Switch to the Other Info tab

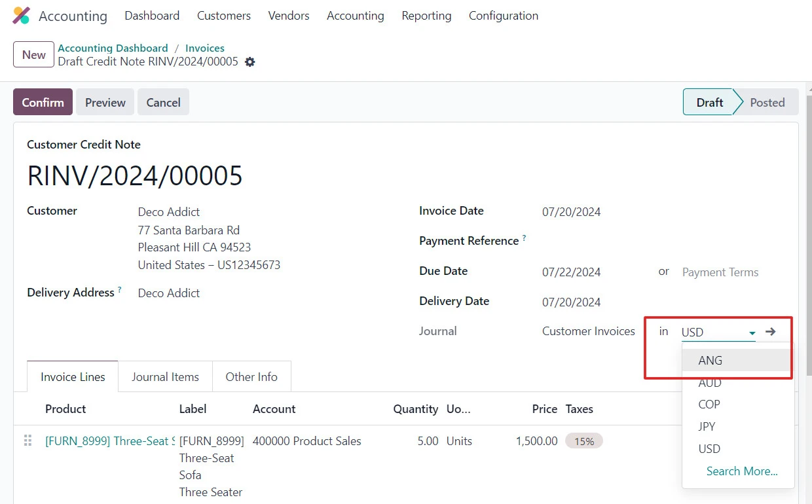pos(251,376)
